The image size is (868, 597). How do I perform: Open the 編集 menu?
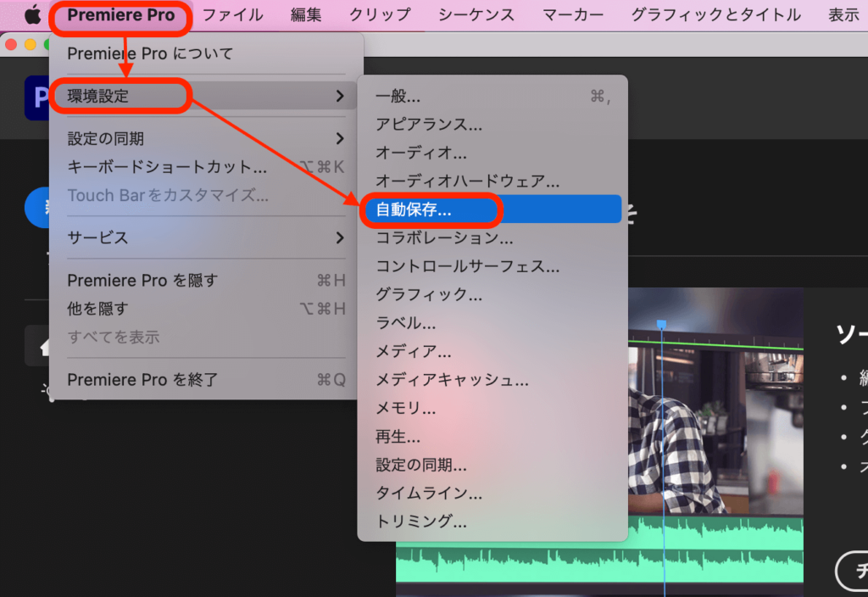coord(305,15)
